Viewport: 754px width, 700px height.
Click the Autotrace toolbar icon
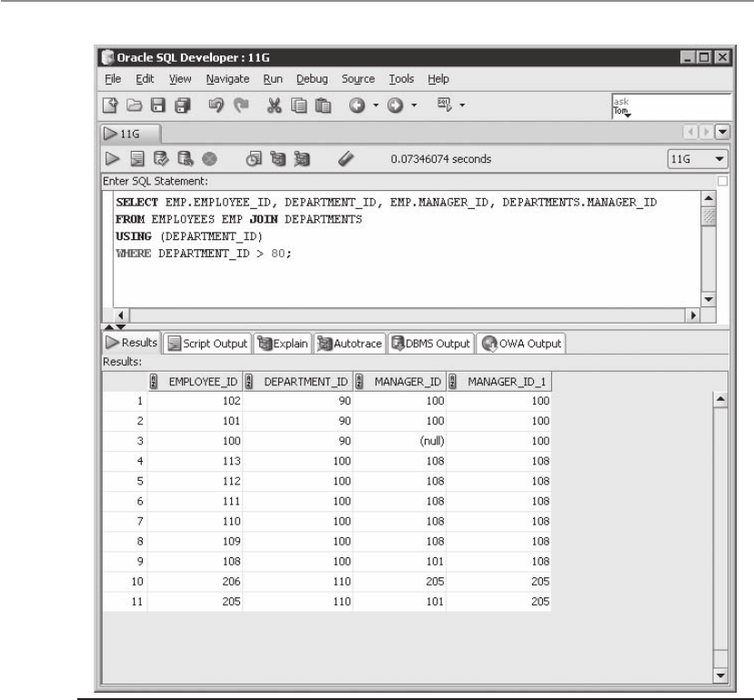302,159
